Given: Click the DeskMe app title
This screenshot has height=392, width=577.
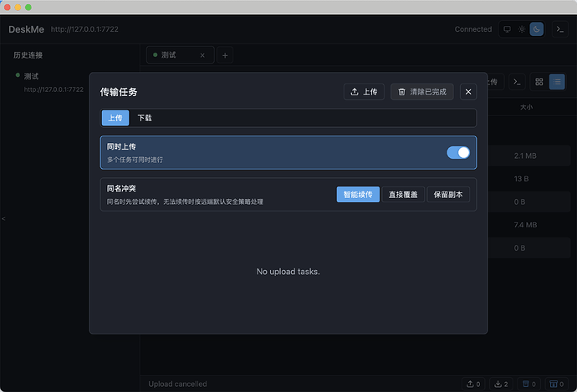Looking at the screenshot, I should pyautogui.click(x=26, y=29).
